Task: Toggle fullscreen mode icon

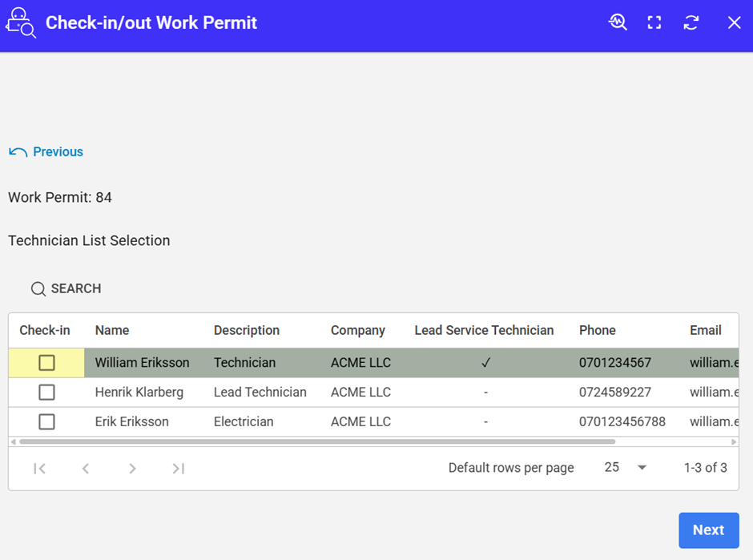Action: pos(654,22)
